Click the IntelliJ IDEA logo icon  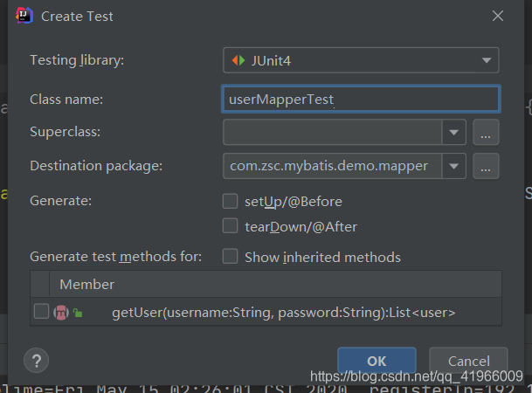click(24, 16)
